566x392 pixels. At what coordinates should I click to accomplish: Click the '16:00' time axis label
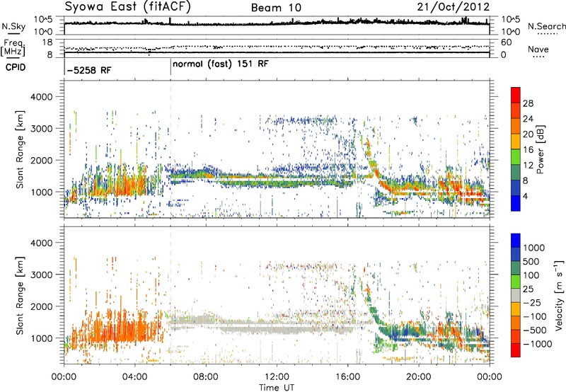click(347, 377)
